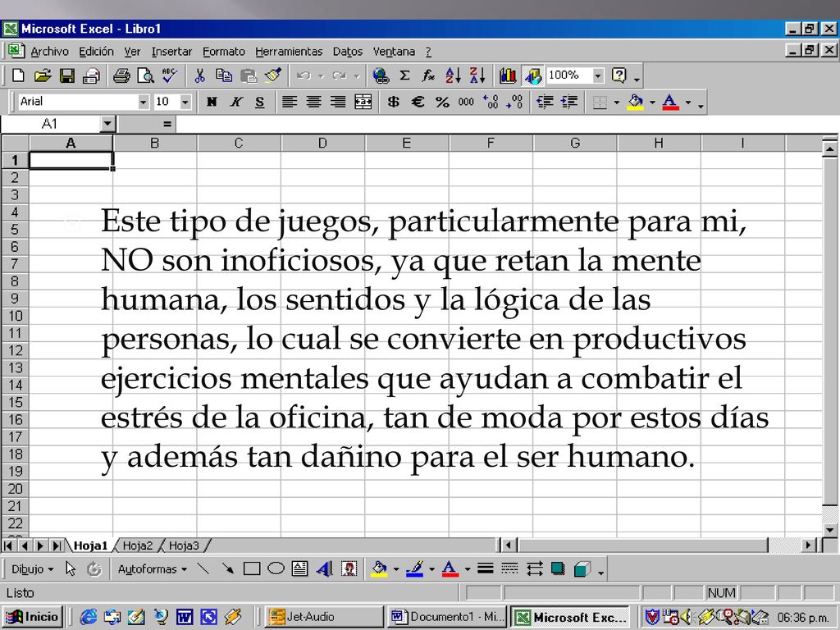Open the Paste Function fx icon
This screenshot has width=840, height=630.
[428, 75]
